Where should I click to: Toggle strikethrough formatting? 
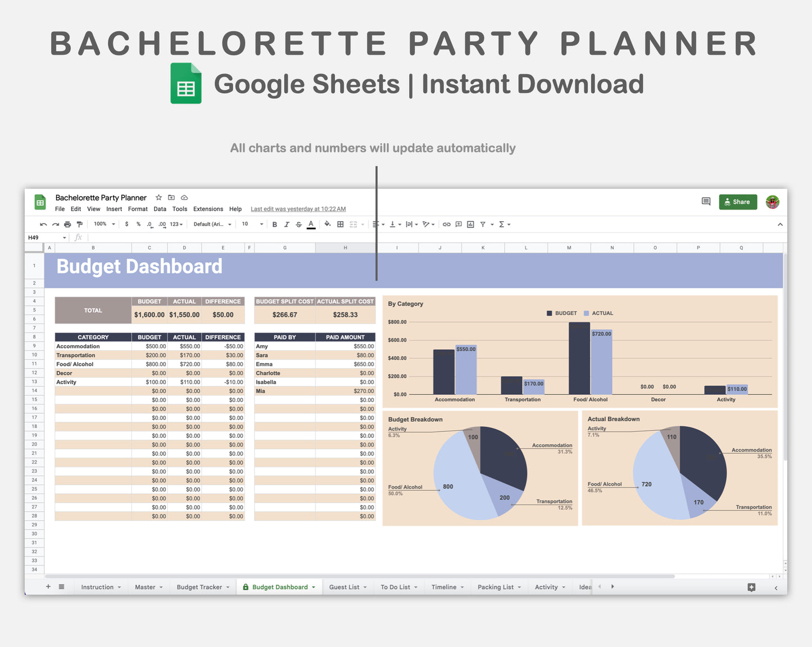click(x=298, y=224)
